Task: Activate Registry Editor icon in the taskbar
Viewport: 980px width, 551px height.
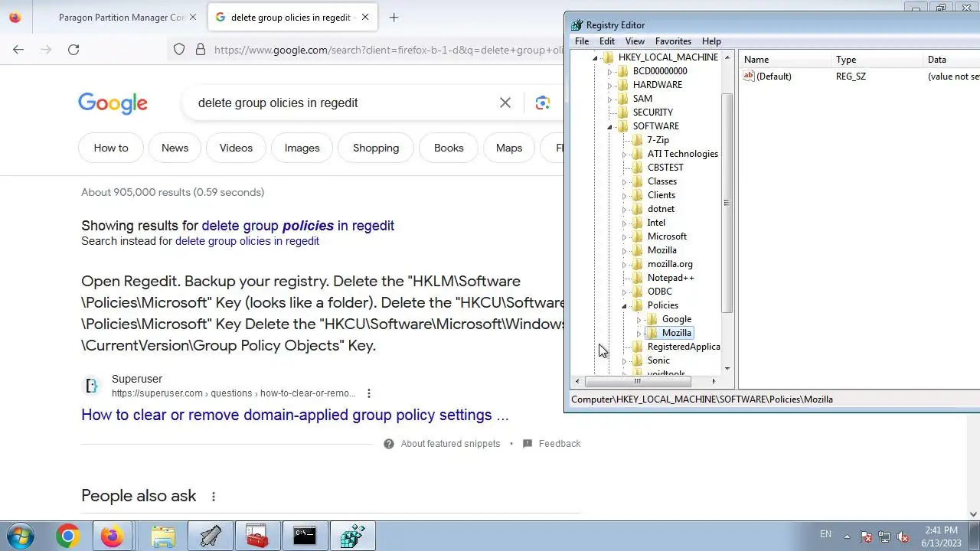Action: (x=352, y=536)
